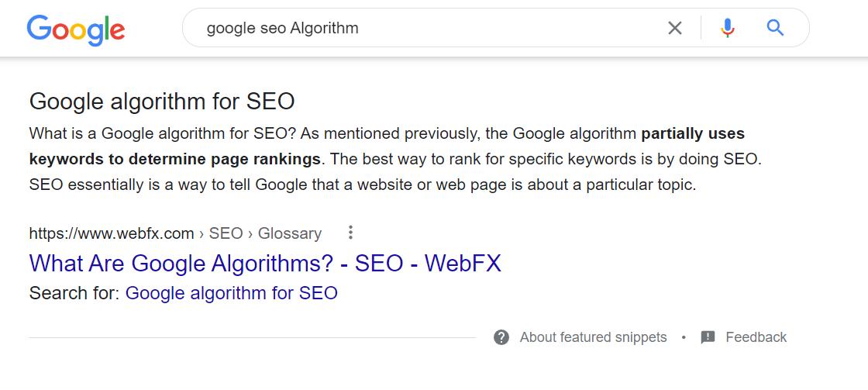The height and width of the screenshot is (390, 868).
Task: Click the 'Feedback' text link
Action: pos(756,337)
